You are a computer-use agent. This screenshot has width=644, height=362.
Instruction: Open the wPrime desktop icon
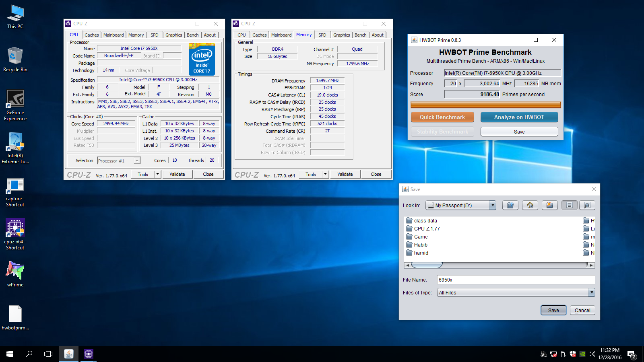click(15, 274)
